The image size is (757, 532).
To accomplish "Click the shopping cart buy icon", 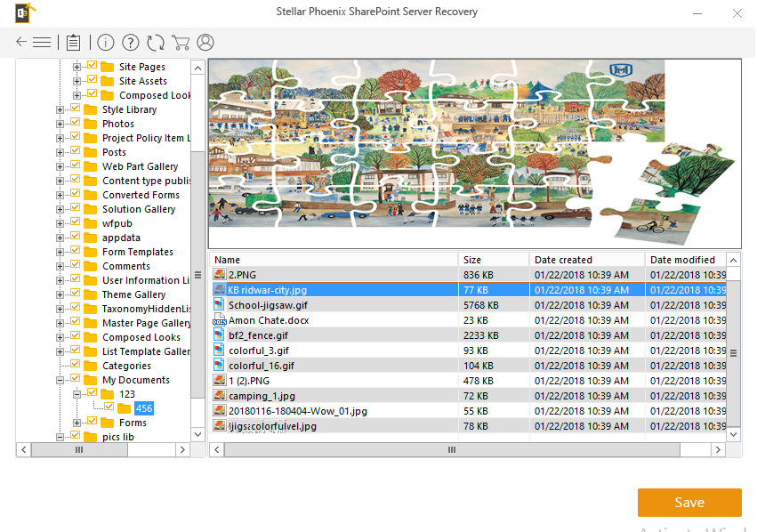I will click(x=181, y=43).
